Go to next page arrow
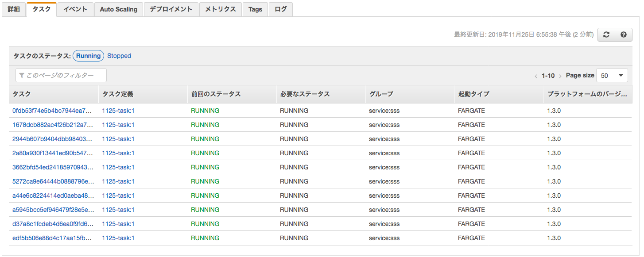Image resolution: width=644 pixels, height=257 pixels. tap(560, 76)
